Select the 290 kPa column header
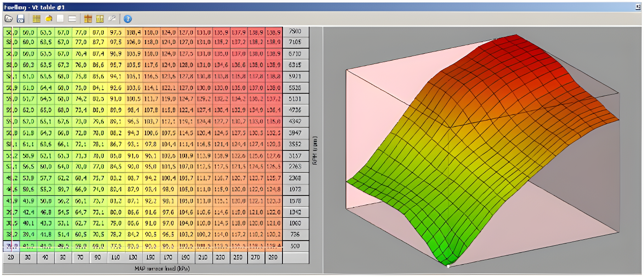Image resolution: width=644 pixels, height=277 pixels. pyautogui.click(x=273, y=258)
